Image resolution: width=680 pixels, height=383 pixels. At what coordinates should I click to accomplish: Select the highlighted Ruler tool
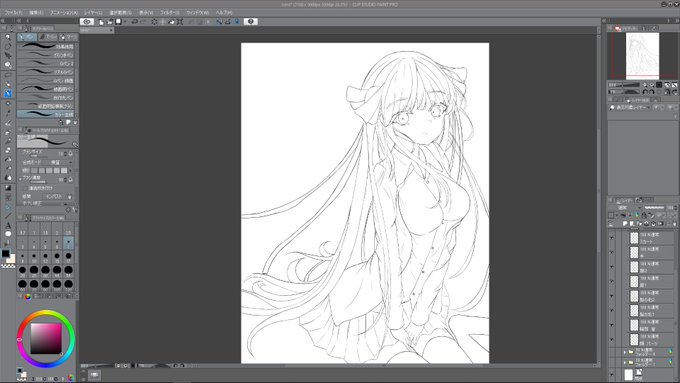(8, 207)
